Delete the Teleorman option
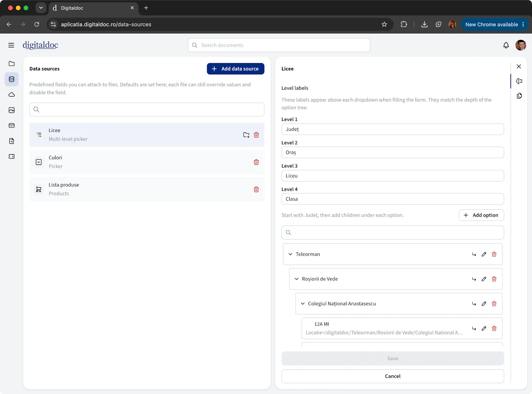532x394 pixels. [494, 254]
